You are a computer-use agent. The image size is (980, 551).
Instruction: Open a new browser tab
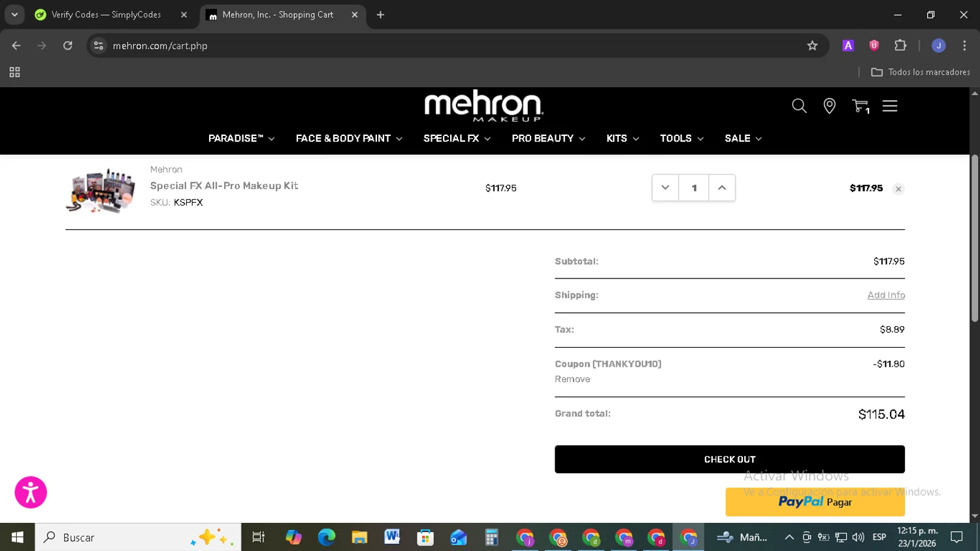coord(380,14)
